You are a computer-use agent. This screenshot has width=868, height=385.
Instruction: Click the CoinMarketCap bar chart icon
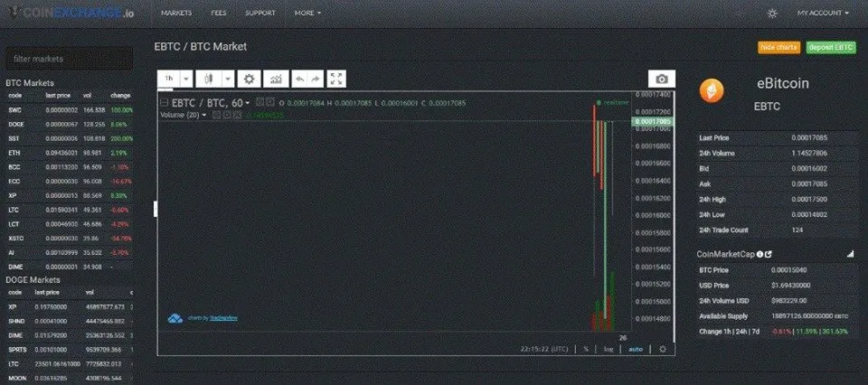tap(850, 254)
